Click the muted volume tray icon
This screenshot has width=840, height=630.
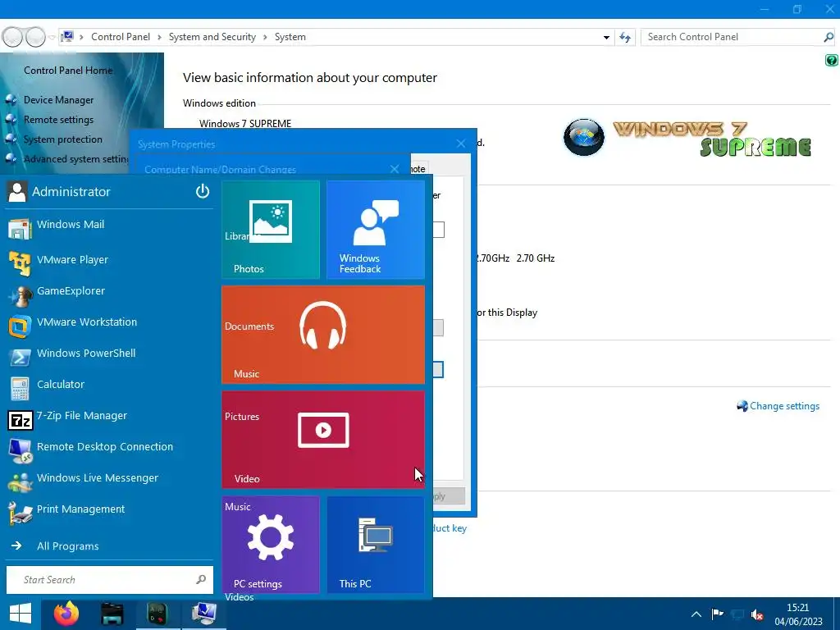coord(757,614)
